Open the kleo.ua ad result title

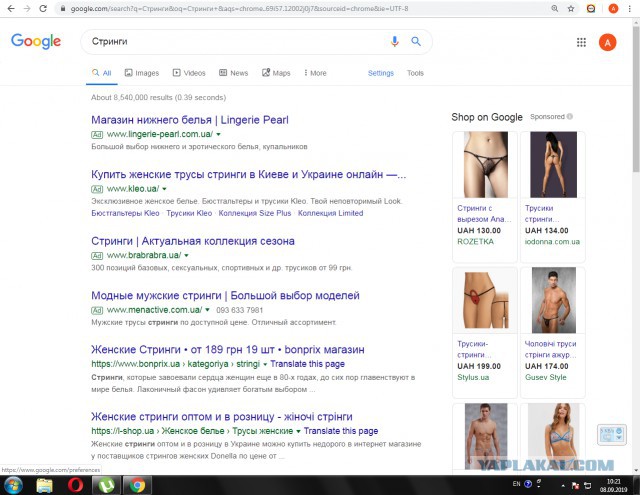click(249, 174)
